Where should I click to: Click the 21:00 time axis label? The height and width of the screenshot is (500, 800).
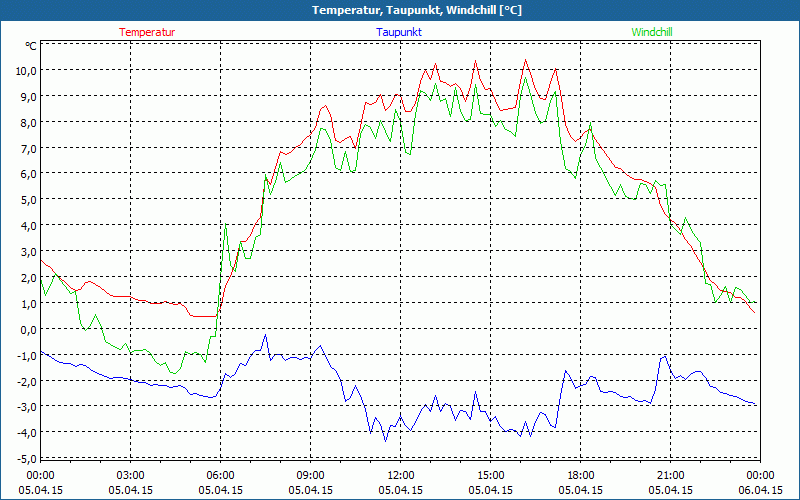670,476
